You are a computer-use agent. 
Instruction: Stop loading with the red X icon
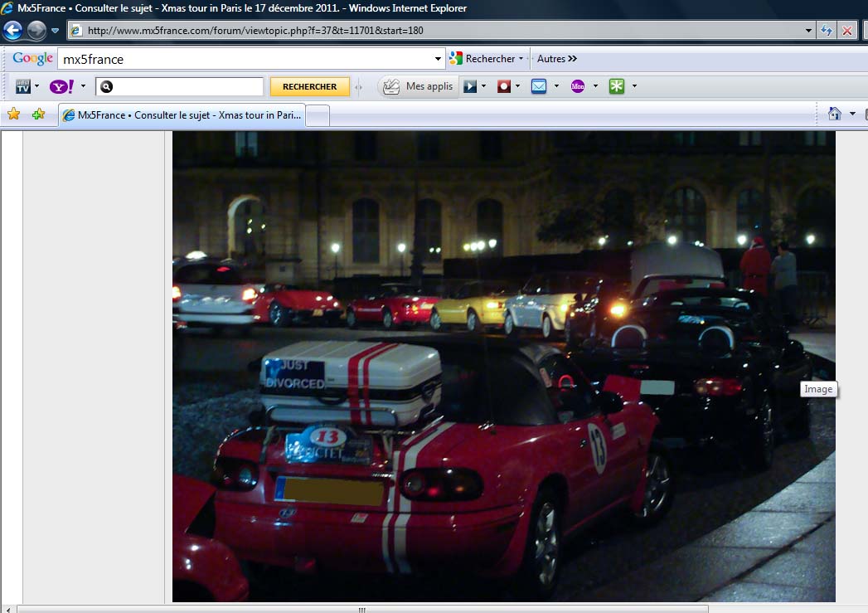tap(847, 31)
